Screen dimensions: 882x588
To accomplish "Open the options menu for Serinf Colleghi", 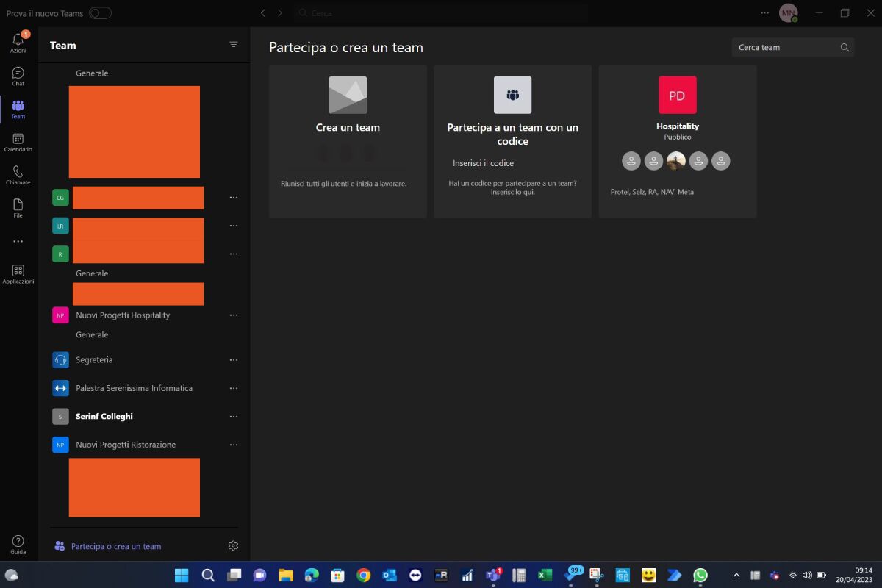I will point(234,416).
